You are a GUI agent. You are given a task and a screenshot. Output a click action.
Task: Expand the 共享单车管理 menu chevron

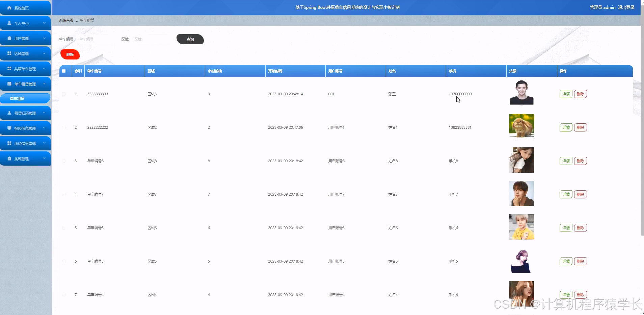point(44,69)
